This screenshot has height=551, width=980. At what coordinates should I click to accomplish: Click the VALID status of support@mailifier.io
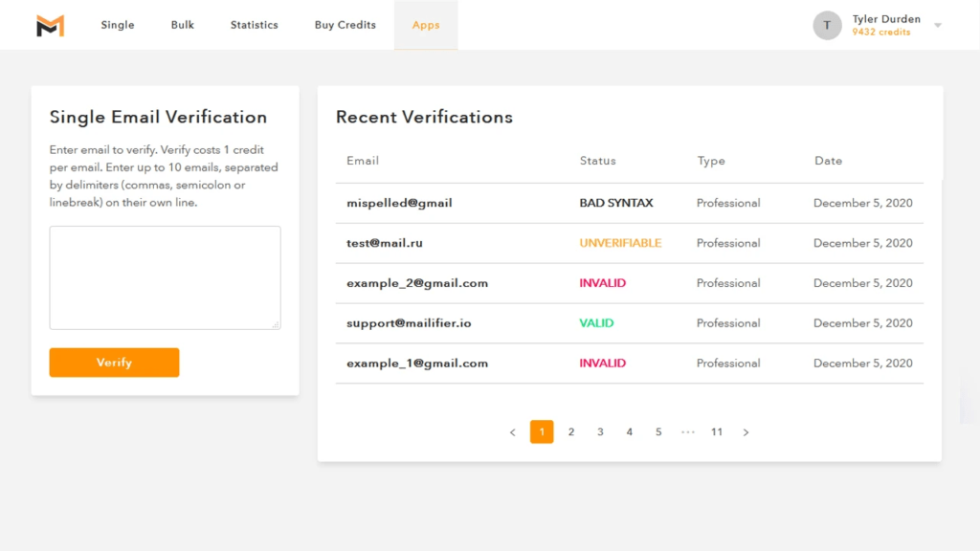pyautogui.click(x=596, y=323)
